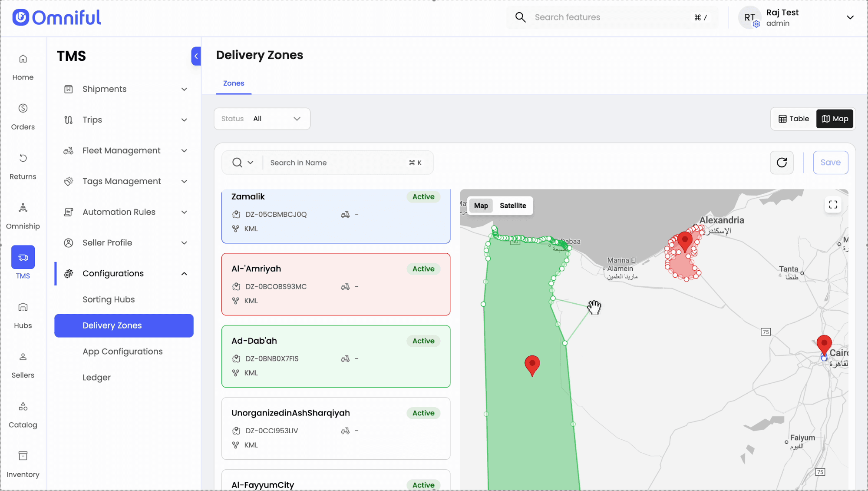Screen dimensions: 868x491
Task: Click the Returns sidebar icon
Action: (x=23, y=166)
